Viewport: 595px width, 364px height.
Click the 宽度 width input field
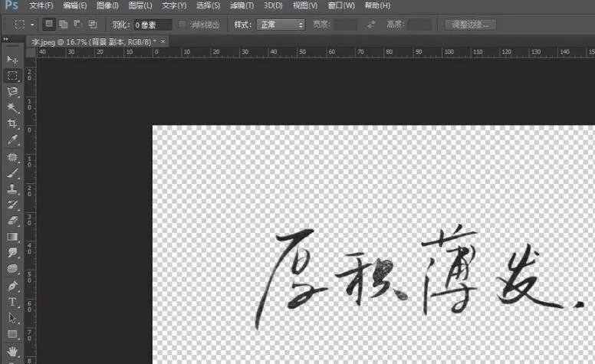pyautogui.click(x=345, y=25)
